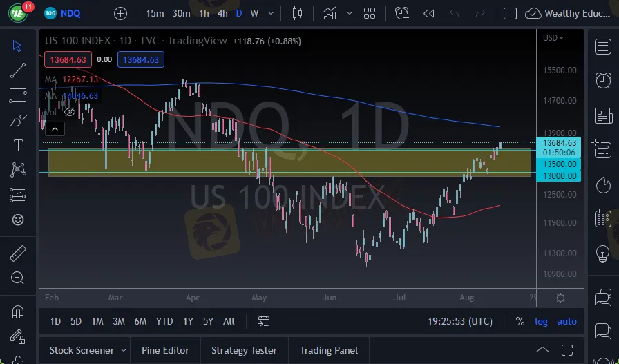Select the daily D timeframe
This screenshot has width=619, height=364.
point(239,13)
